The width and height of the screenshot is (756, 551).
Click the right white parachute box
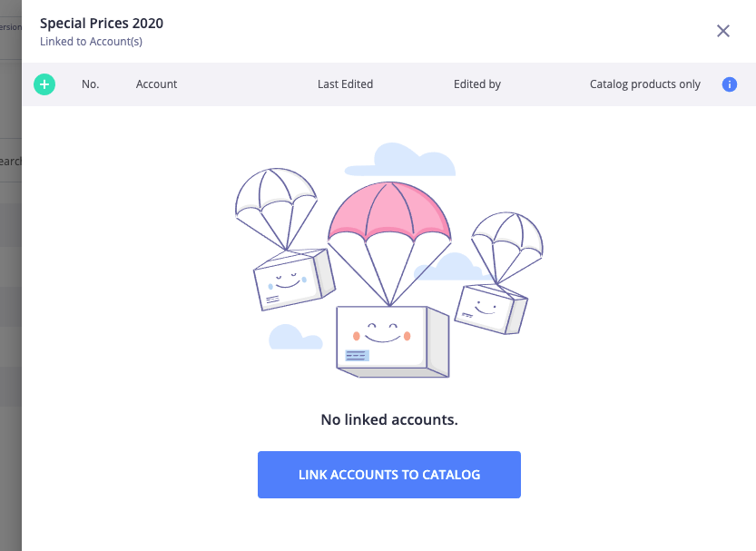click(x=491, y=309)
